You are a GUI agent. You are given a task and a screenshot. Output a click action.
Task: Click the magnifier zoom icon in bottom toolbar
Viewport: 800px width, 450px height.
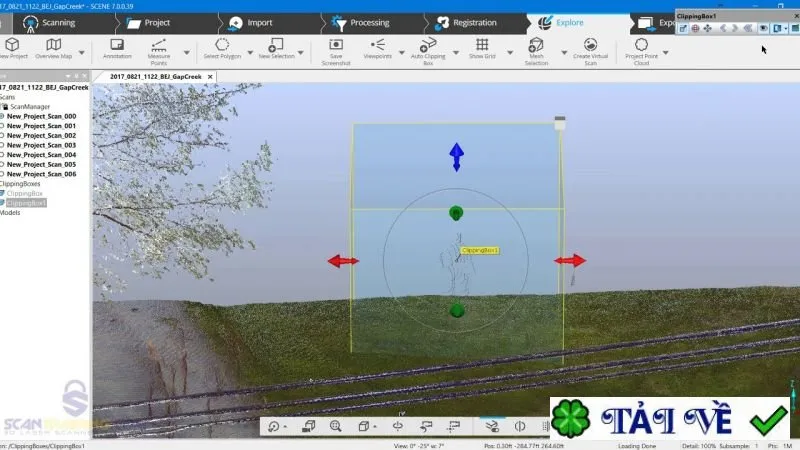335,426
